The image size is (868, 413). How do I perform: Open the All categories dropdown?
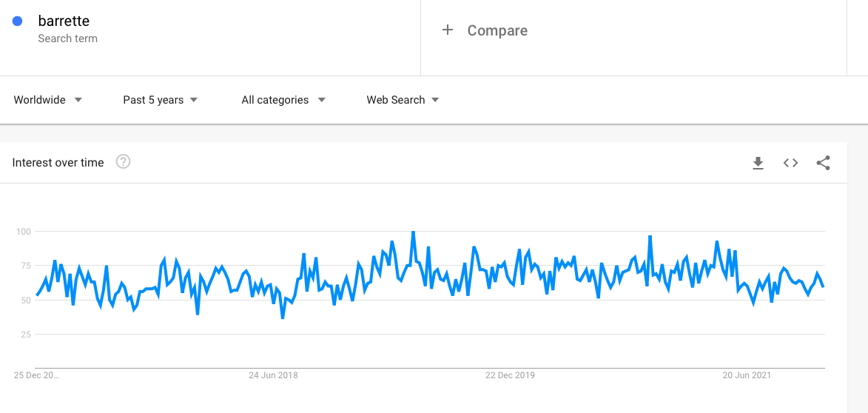[x=283, y=100]
